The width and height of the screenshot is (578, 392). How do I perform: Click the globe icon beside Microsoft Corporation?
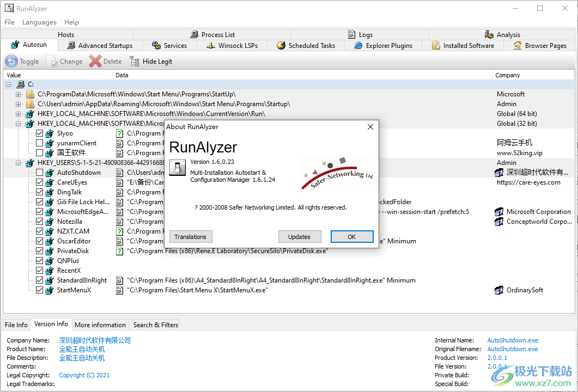pyautogui.click(x=499, y=212)
